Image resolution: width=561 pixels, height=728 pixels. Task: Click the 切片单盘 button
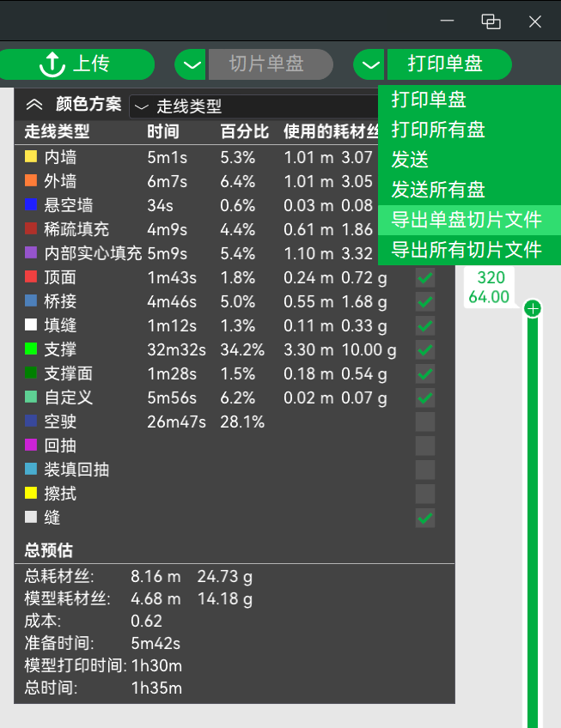[x=267, y=64]
